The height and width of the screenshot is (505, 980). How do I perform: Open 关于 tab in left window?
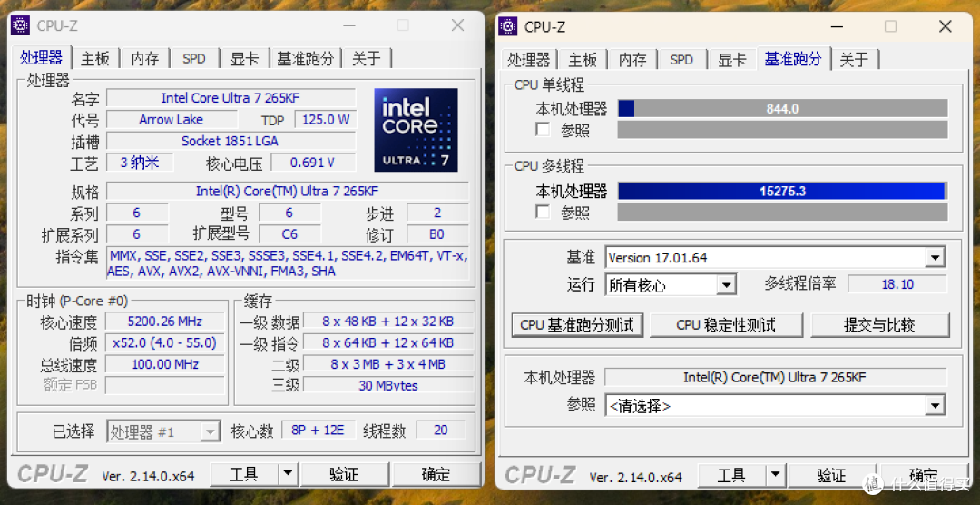pyautogui.click(x=366, y=59)
